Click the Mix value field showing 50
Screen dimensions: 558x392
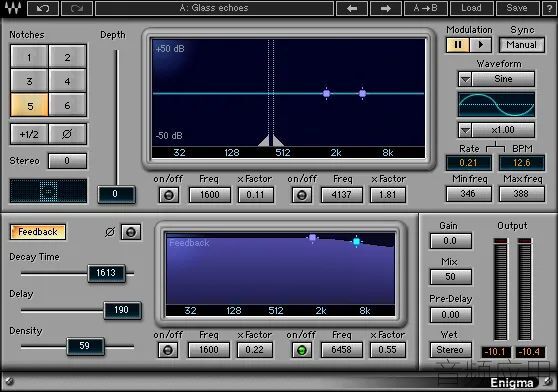pyautogui.click(x=451, y=277)
